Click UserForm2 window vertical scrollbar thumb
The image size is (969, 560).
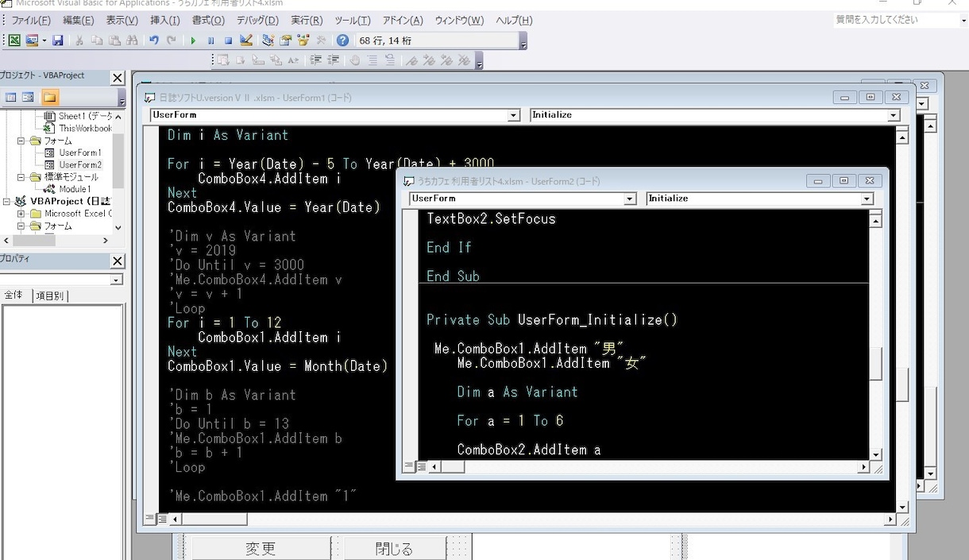point(875,365)
